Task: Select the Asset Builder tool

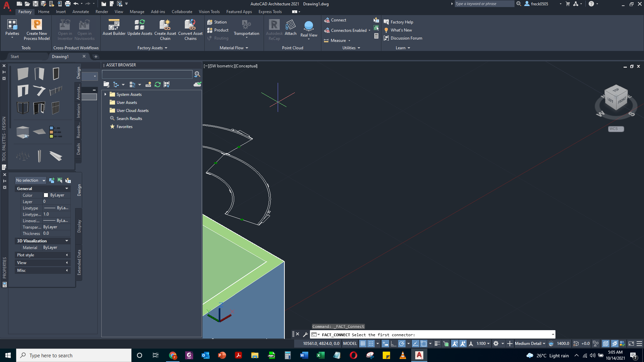Action: coord(114,29)
